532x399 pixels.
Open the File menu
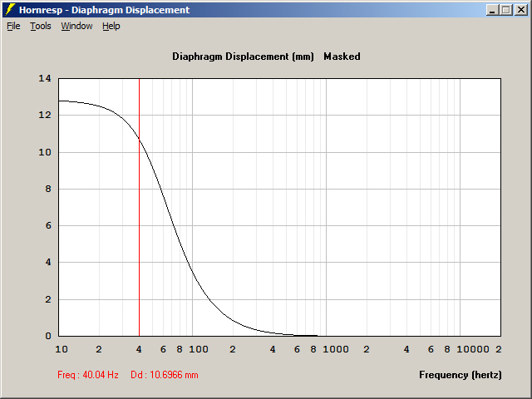(13, 26)
